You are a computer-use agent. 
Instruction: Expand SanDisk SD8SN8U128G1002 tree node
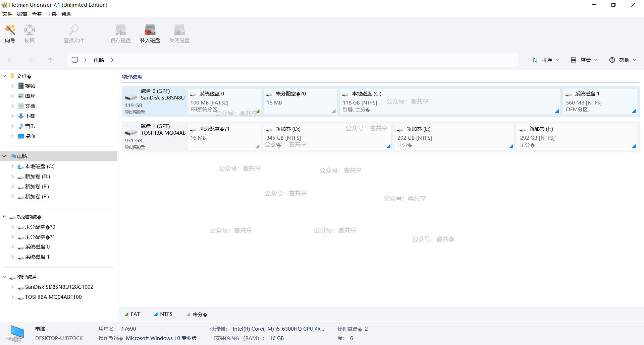coord(12,287)
